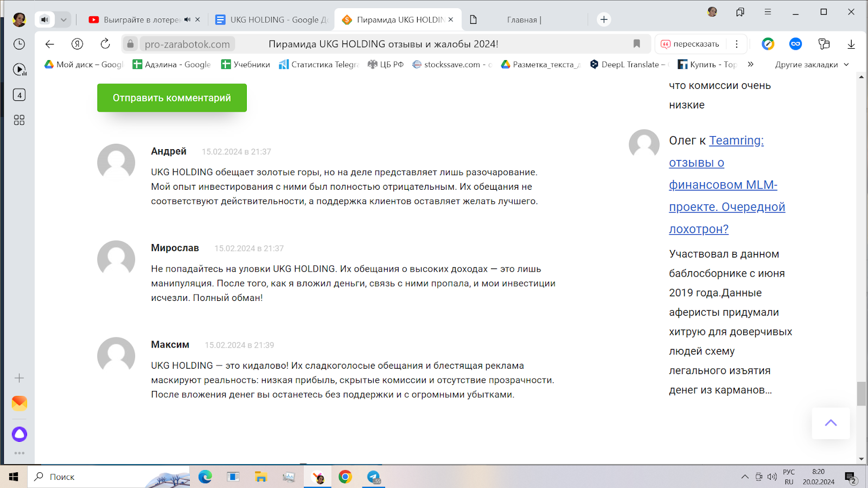
Task: Open File Explorer from taskbar
Action: pyautogui.click(x=261, y=477)
